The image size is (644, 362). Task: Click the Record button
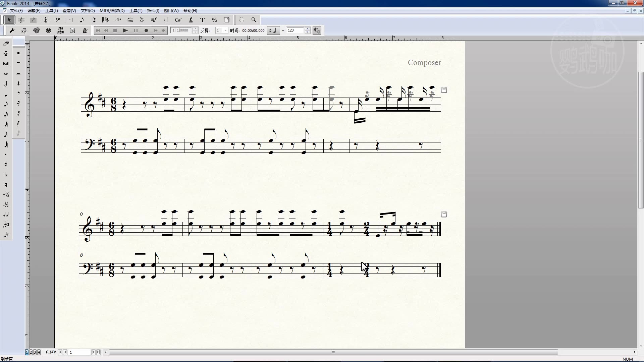click(x=146, y=31)
